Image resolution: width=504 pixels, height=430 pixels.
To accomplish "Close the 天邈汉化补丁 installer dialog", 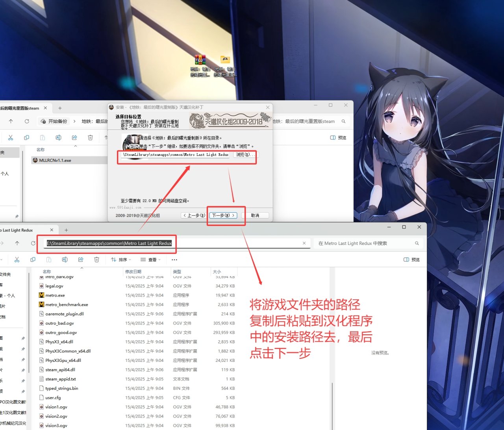I will point(268,107).
